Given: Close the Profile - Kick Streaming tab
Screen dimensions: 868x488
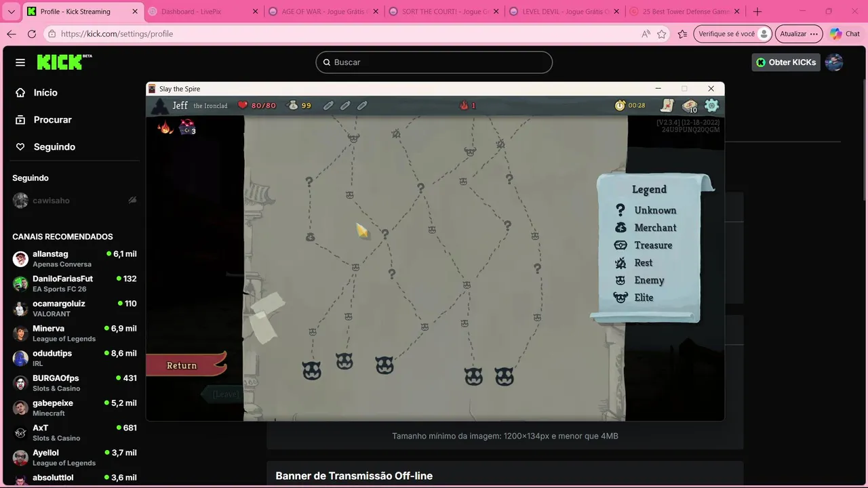Looking at the screenshot, I should 134,12.
